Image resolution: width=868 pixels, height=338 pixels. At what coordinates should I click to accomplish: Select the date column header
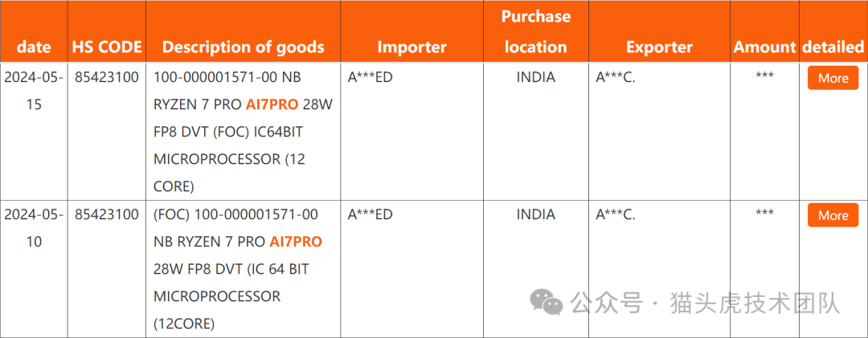coord(34,47)
